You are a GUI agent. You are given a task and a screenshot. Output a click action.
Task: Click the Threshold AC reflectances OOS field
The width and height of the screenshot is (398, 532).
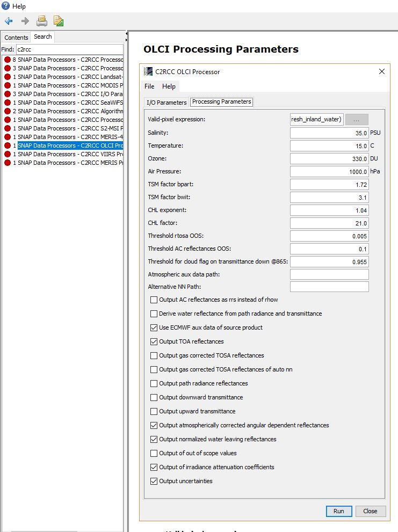329,249
